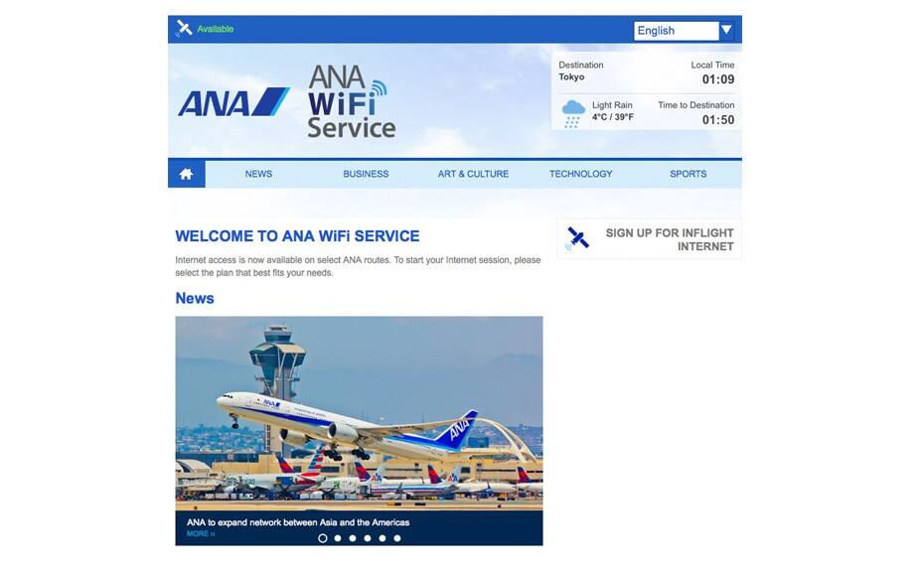Open the BUSINESS tab
This screenshot has height=571, width=924.
(366, 174)
